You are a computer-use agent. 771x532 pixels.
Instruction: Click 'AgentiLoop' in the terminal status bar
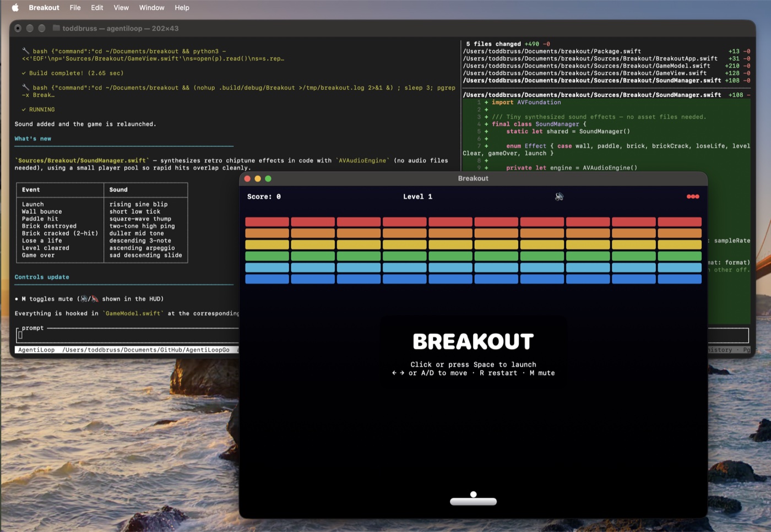point(36,350)
